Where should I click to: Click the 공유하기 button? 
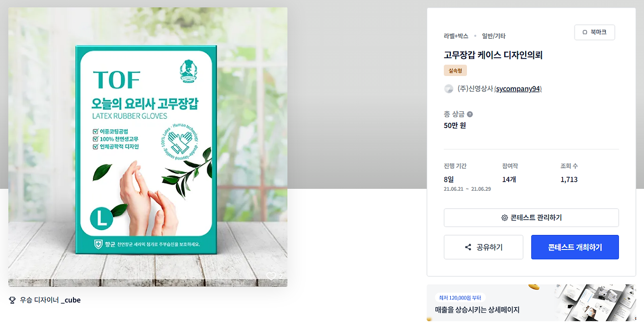(x=484, y=247)
